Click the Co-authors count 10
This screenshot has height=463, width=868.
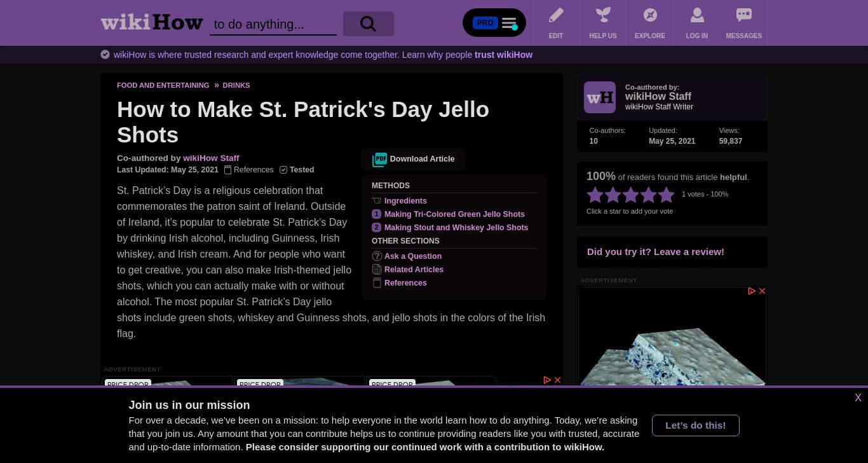[x=593, y=141]
